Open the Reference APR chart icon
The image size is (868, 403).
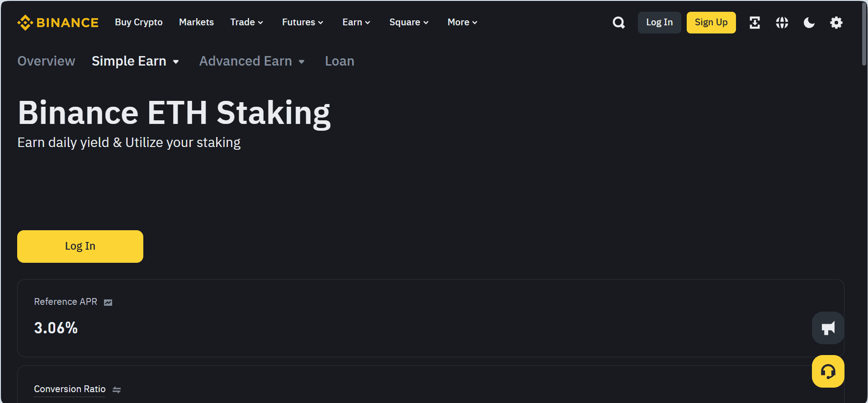click(x=108, y=303)
